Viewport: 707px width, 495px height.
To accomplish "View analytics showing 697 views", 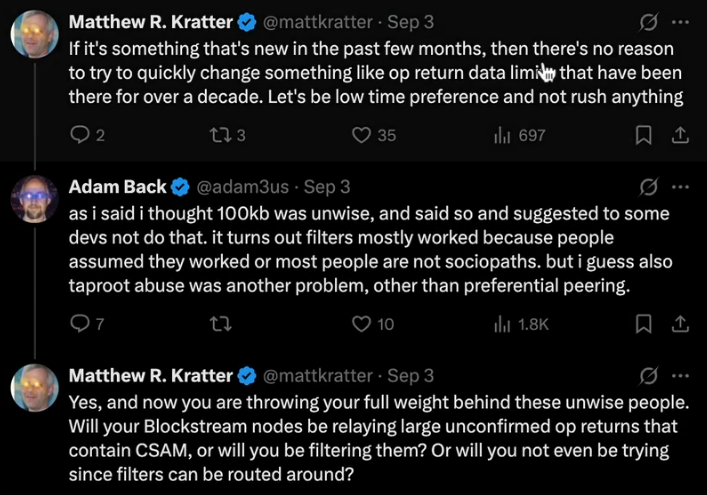I will [503, 135].
